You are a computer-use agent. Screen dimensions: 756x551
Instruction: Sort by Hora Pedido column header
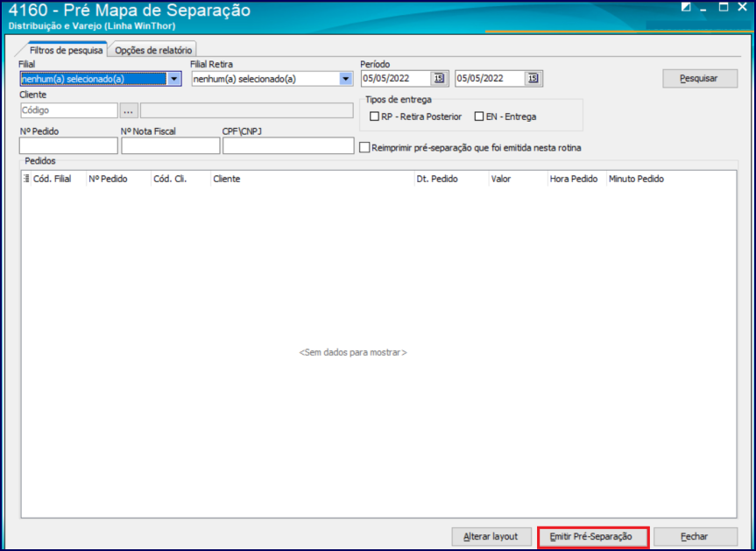[x=576, y=179]
